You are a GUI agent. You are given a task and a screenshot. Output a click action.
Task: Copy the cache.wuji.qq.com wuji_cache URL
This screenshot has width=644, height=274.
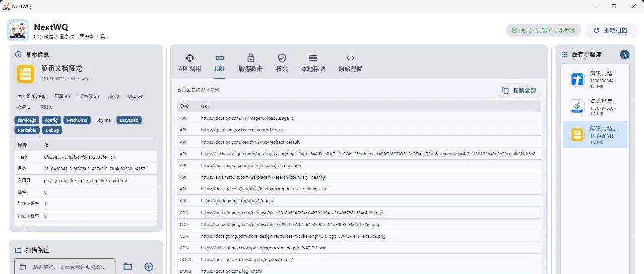point(368,153)
